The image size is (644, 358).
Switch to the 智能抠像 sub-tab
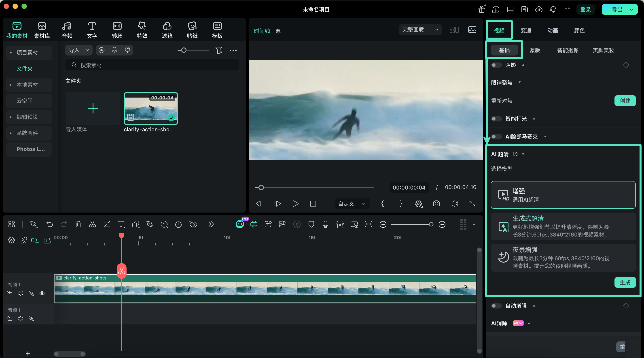tap(568, 50)
